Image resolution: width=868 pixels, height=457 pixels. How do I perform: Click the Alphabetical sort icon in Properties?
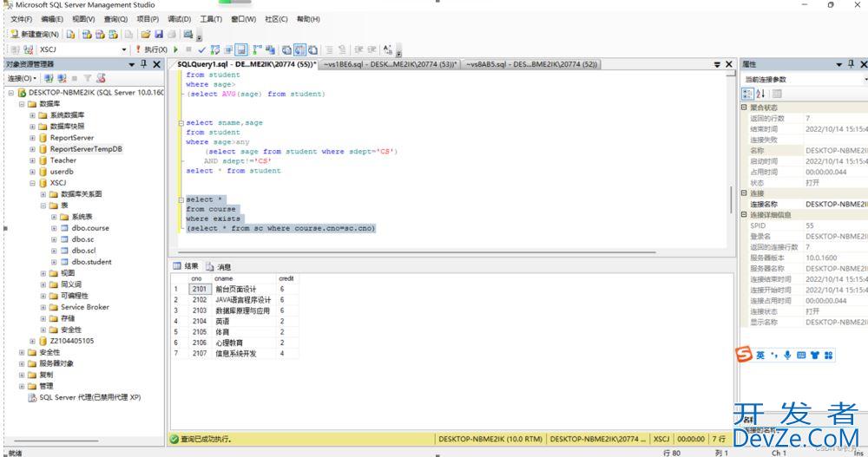760,94
